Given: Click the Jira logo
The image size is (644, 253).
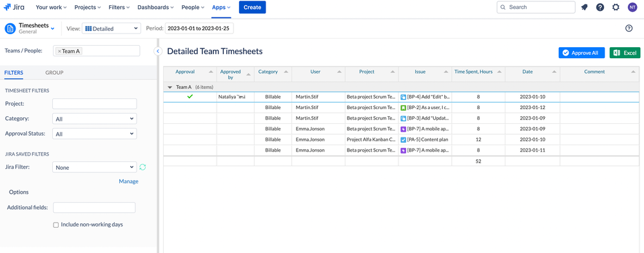Looking at the screenshot, I should click(14, 7).
